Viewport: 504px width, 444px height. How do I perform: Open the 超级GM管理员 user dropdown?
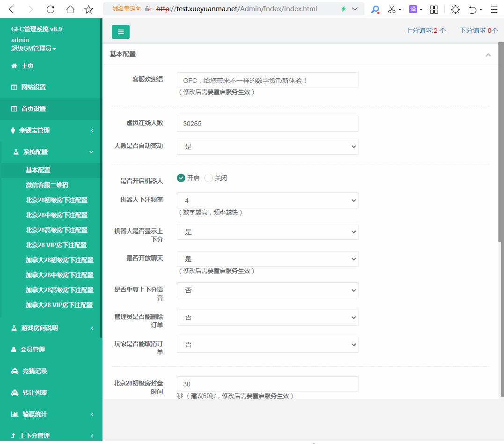pyautogui.click(x=33, y=48)
